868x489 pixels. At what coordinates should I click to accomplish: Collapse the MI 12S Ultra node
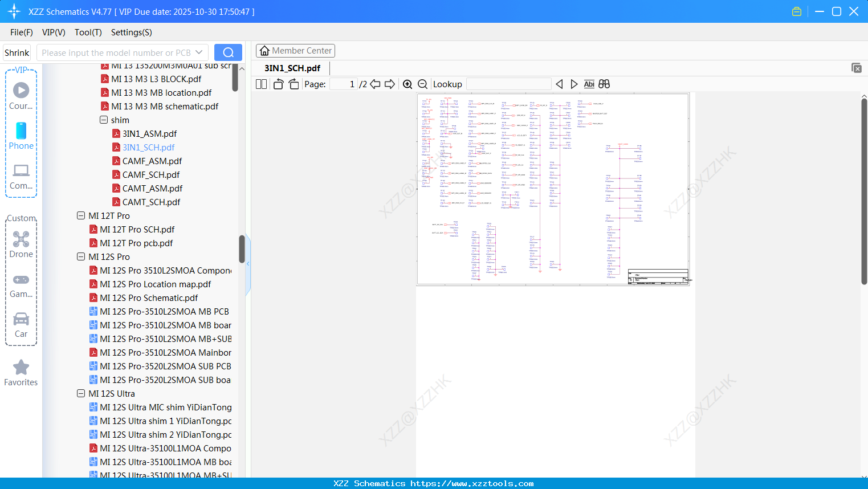pos(81,394)
